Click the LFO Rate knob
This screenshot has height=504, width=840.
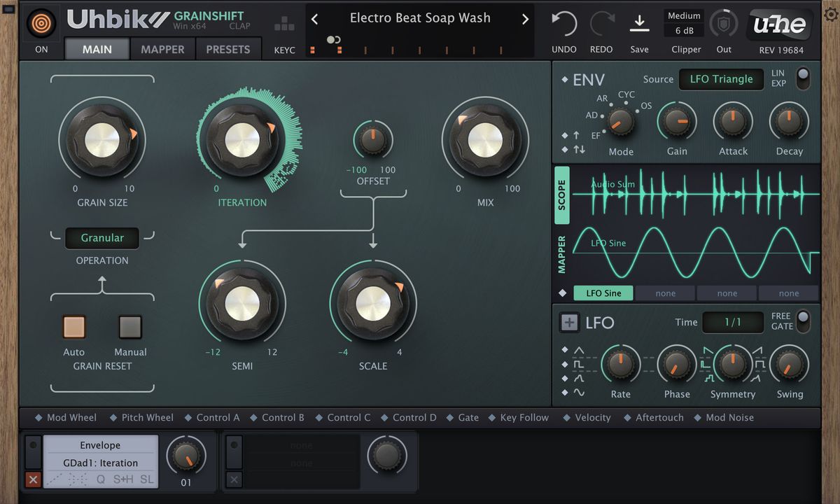[620, 364]
